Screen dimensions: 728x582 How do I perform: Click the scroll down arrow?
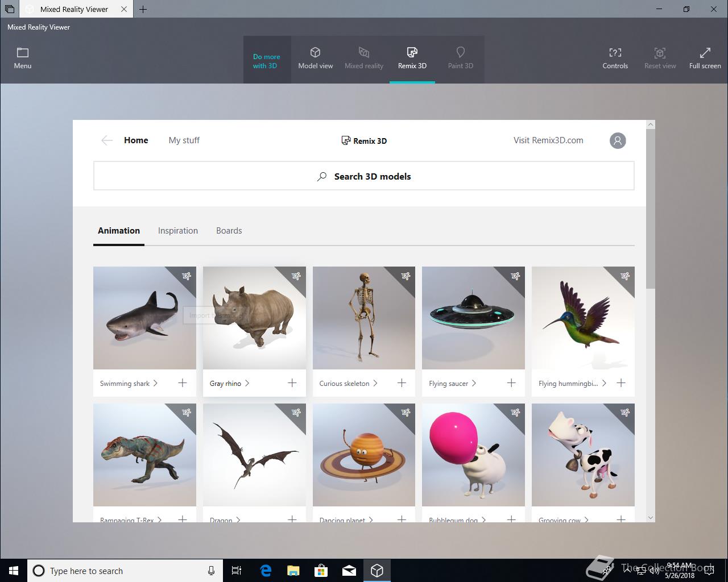click(651, 518)
